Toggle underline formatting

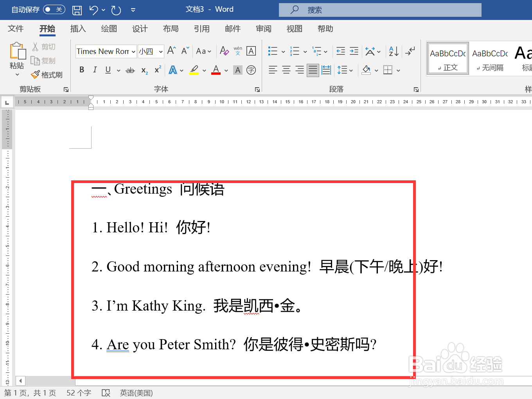pyautogui.click(x=108, y=70)
